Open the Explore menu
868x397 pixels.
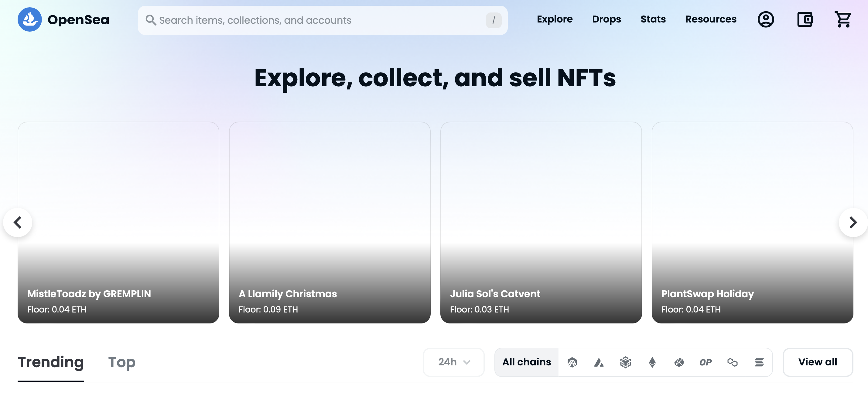pyautogui.click(x=554, y=19)
